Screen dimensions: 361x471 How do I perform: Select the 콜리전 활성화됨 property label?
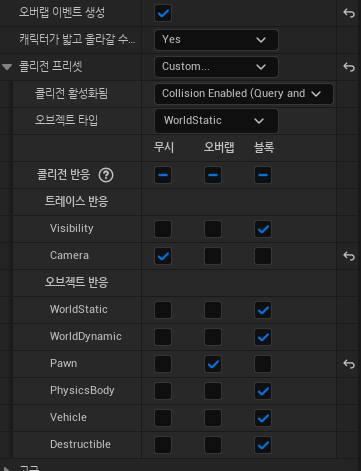(71, 93)
